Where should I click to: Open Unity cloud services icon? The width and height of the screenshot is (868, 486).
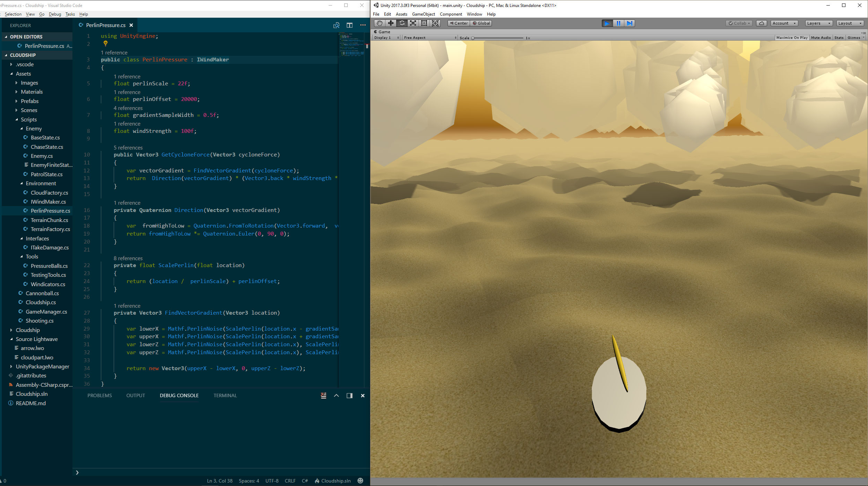point(761,23)
